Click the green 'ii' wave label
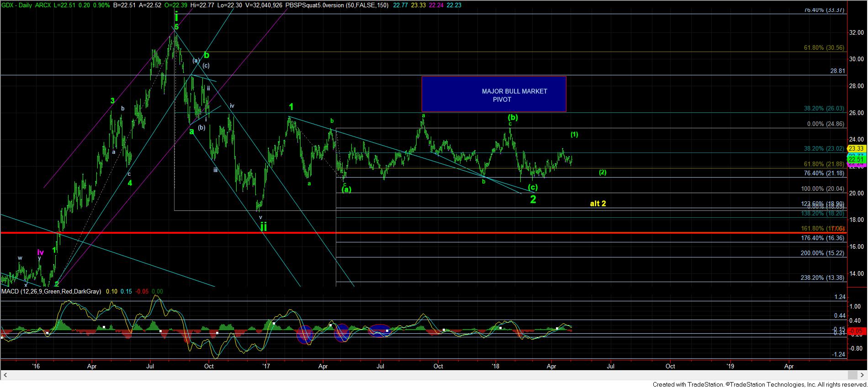This screenshot has width=868, height=388. click(264, 226)
